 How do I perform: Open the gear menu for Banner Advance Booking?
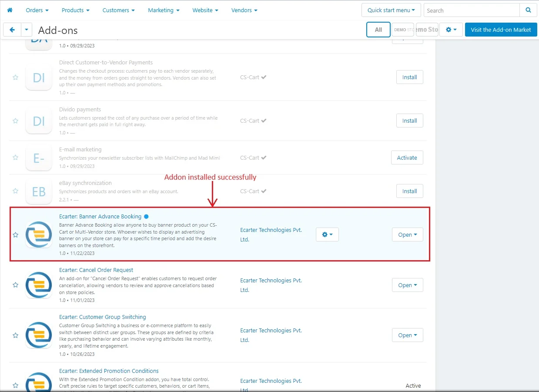tap(327, 235)
